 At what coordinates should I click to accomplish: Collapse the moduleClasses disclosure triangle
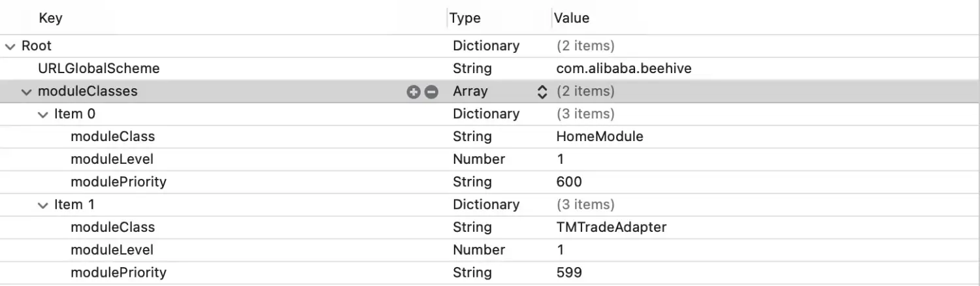coord(26,92)
